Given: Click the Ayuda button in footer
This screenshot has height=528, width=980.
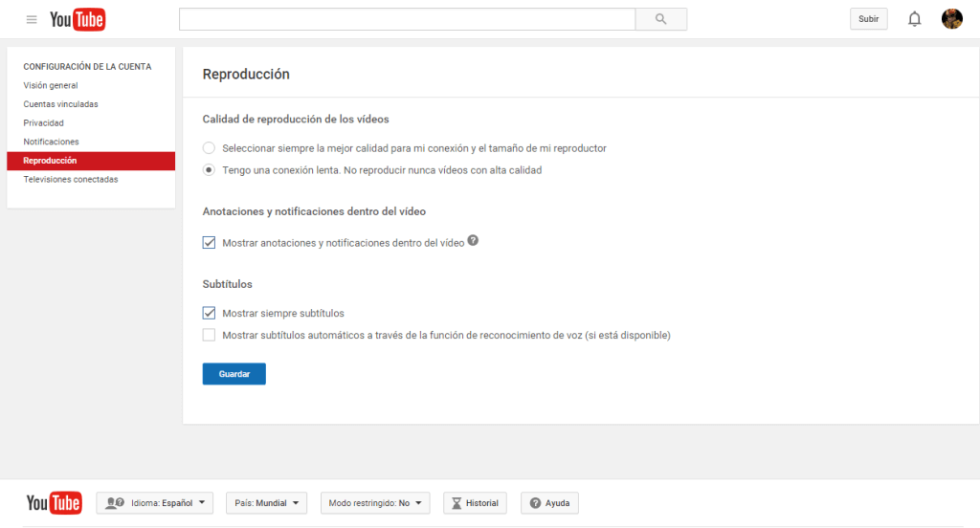Looking at the screenshot, I should (549, 503).
